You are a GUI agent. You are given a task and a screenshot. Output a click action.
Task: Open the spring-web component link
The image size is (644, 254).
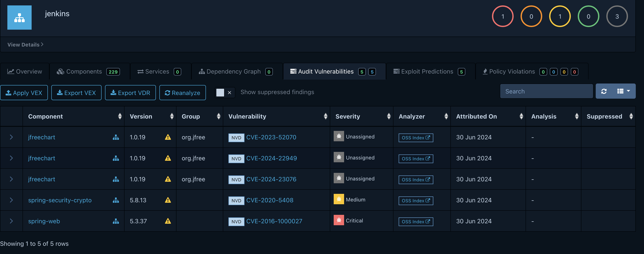pyautogui.click(x=44, y=221)
